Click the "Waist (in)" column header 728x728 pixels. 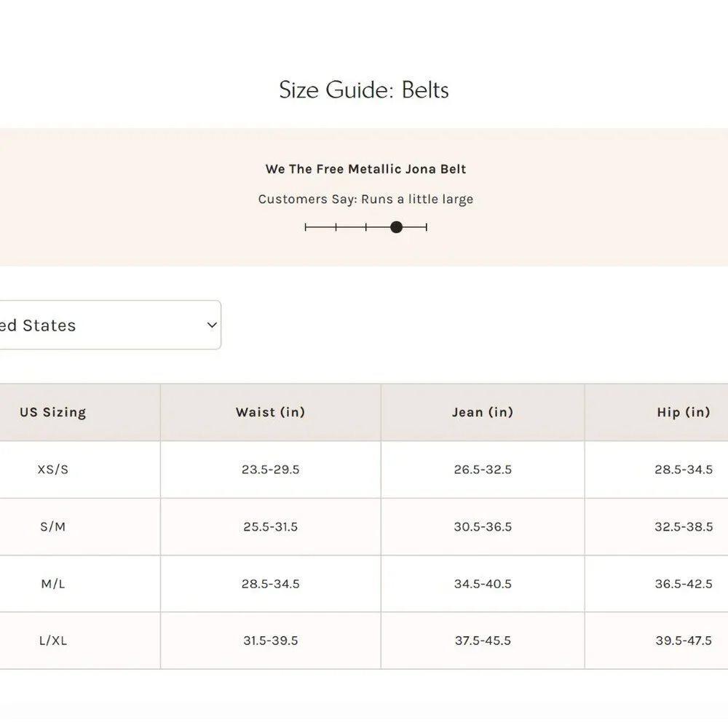click(x=270, y=412)
